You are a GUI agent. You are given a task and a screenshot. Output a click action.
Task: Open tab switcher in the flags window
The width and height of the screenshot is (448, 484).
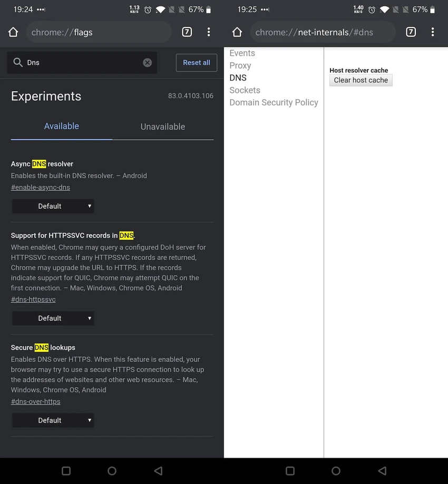point(187,32)
